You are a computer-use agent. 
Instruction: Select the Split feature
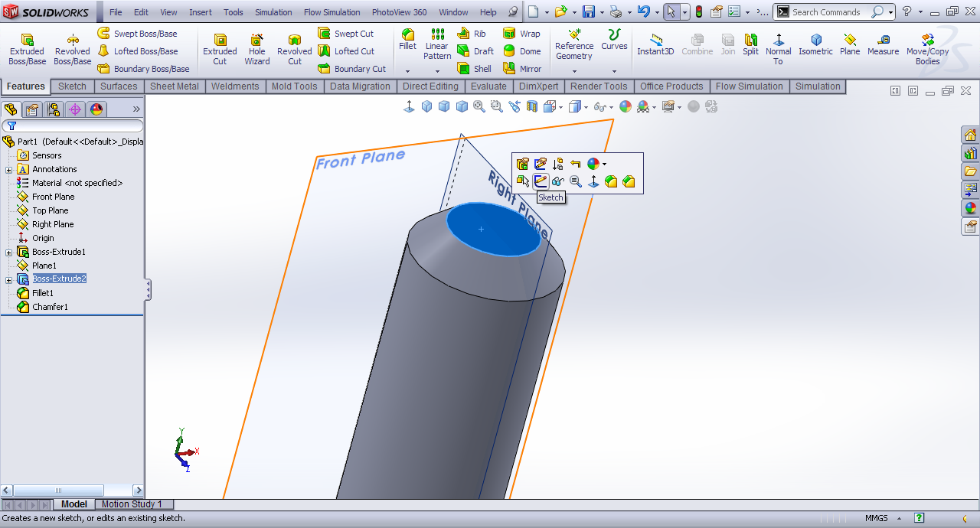point(750,44)
